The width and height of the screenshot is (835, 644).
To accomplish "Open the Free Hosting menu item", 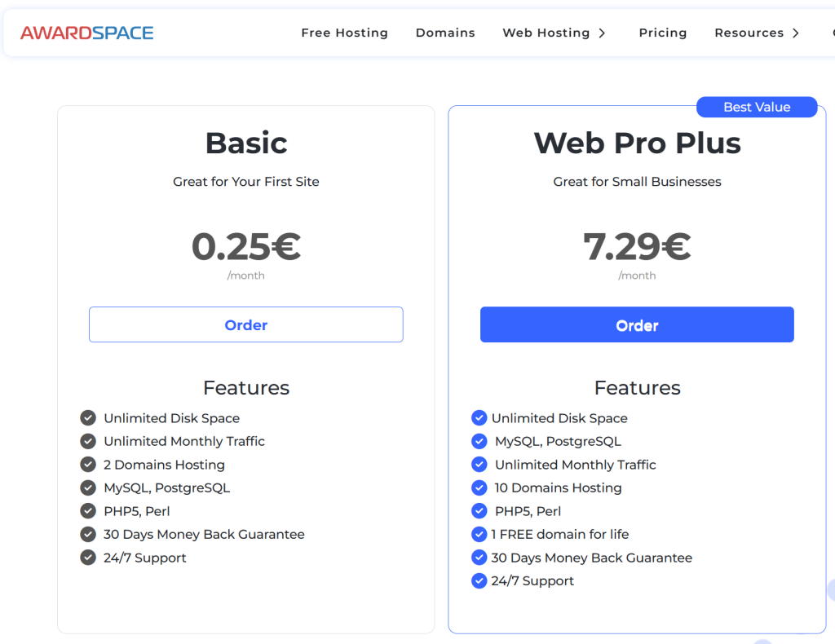I will tap(345, 33).
